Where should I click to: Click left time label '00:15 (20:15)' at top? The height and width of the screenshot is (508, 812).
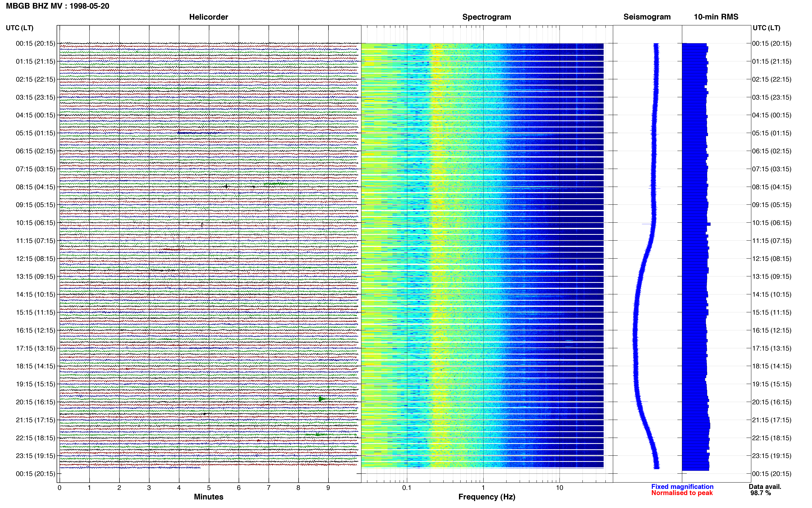click(36, 43)
